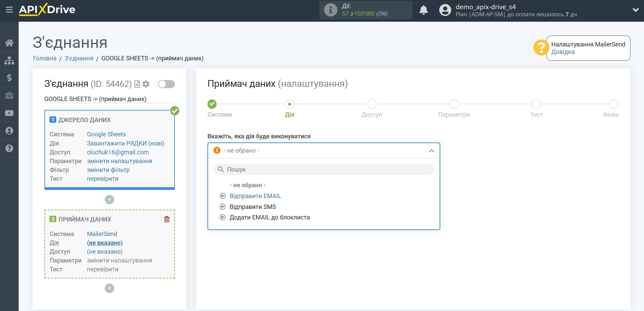The height and width of the screenshot is (311, 644).
Task: Open the video tutorials YouTube icon
Action: click(x=9, y=113)
